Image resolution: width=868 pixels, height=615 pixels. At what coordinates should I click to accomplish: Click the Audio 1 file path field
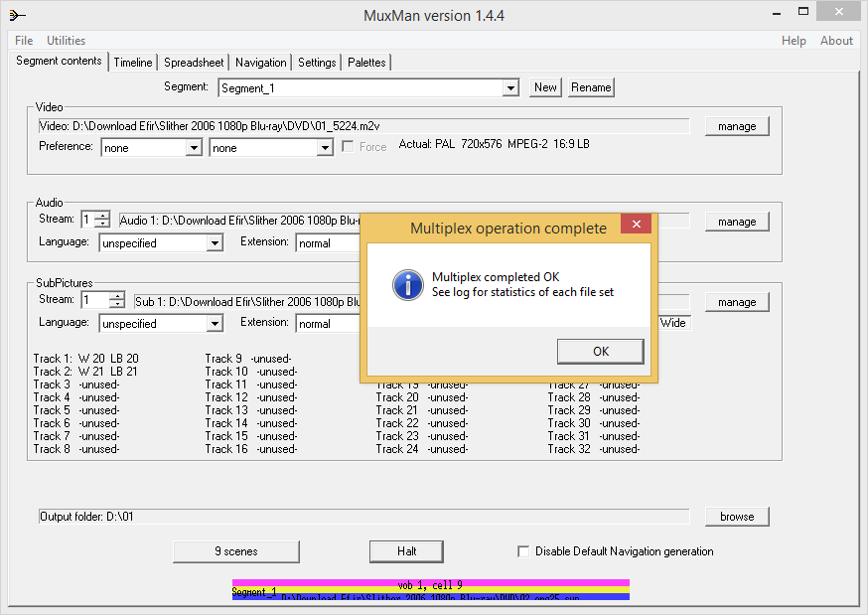point(239,221)
